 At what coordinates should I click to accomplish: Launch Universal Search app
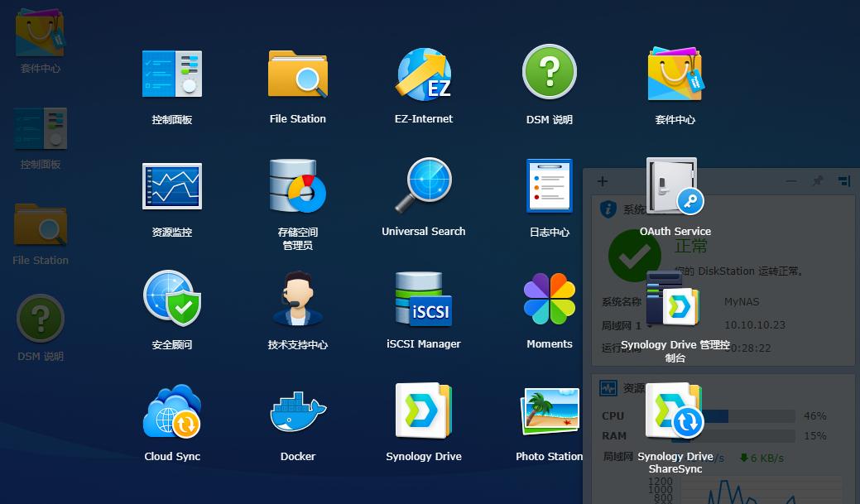424,185
